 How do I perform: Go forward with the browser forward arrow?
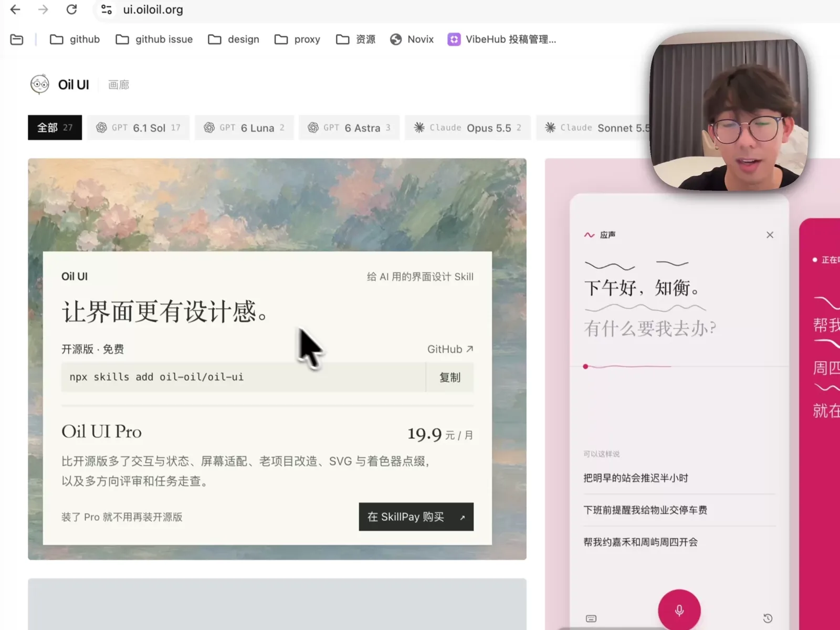click(43, 9)
